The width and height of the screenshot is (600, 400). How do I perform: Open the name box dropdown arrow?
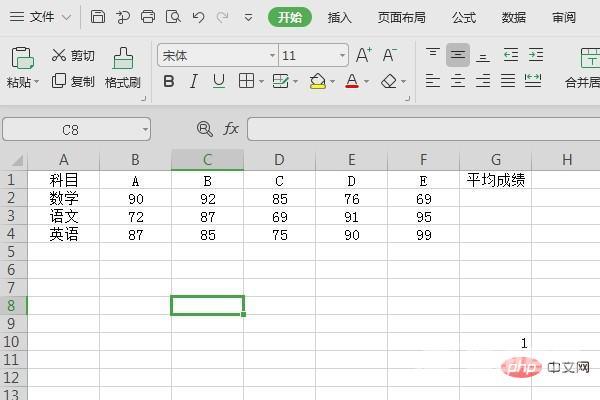pos(144,129)
